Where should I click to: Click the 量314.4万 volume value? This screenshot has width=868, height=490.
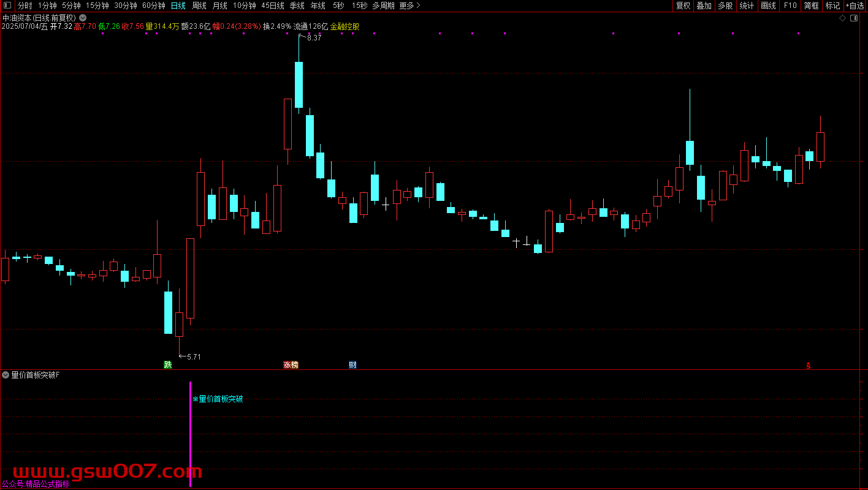pyautogui.click(x=162, y=27)
